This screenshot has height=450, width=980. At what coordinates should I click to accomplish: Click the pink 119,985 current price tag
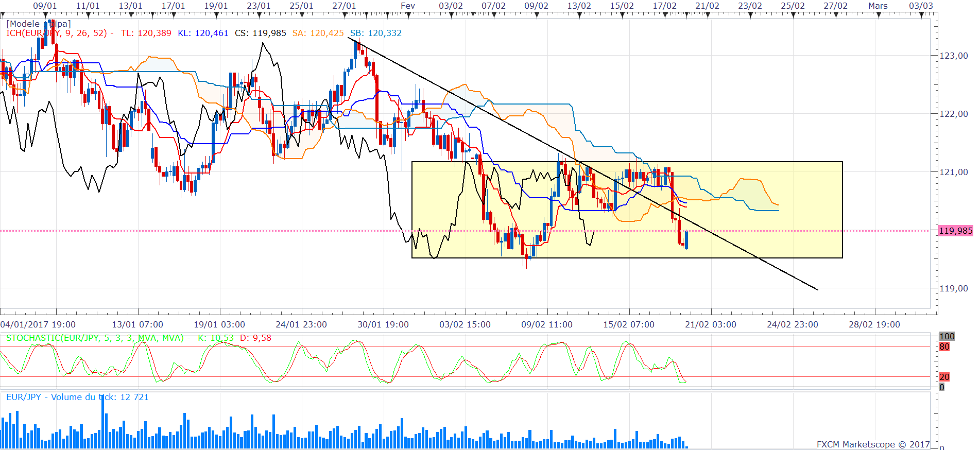tap(956, 231)
